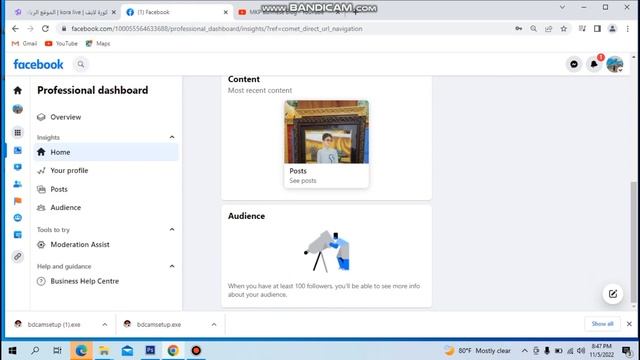
Task: Open Posts insights in the sidebar
Action: pyautogui.click(x=106, y=189)
